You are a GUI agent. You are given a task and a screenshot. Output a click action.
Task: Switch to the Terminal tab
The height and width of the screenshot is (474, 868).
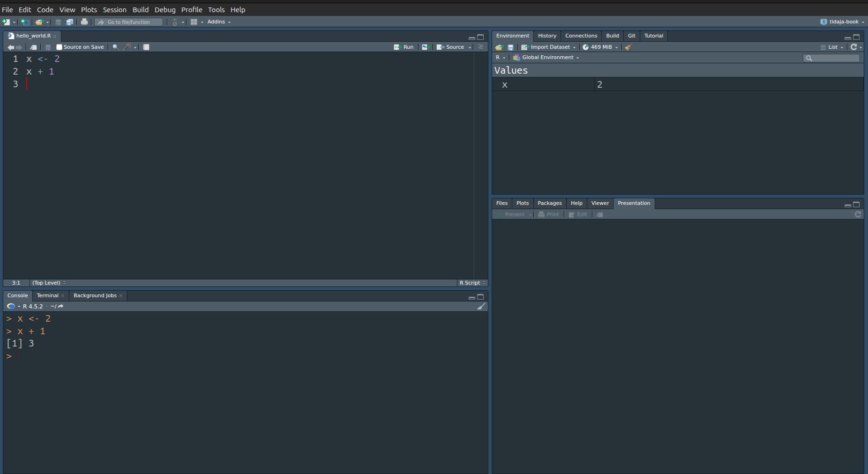(47, 296)
